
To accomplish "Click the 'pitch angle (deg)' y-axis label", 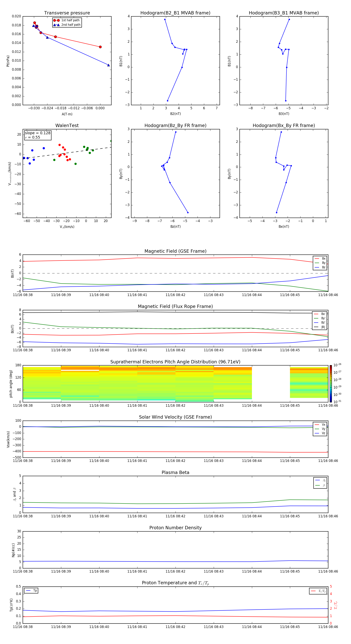I will 11,384.
